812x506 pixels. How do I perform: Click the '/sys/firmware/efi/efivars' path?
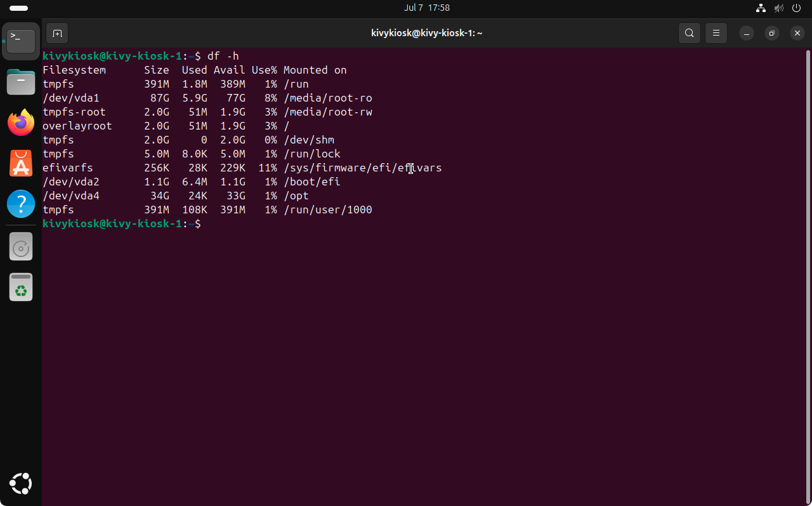point(363,168)
